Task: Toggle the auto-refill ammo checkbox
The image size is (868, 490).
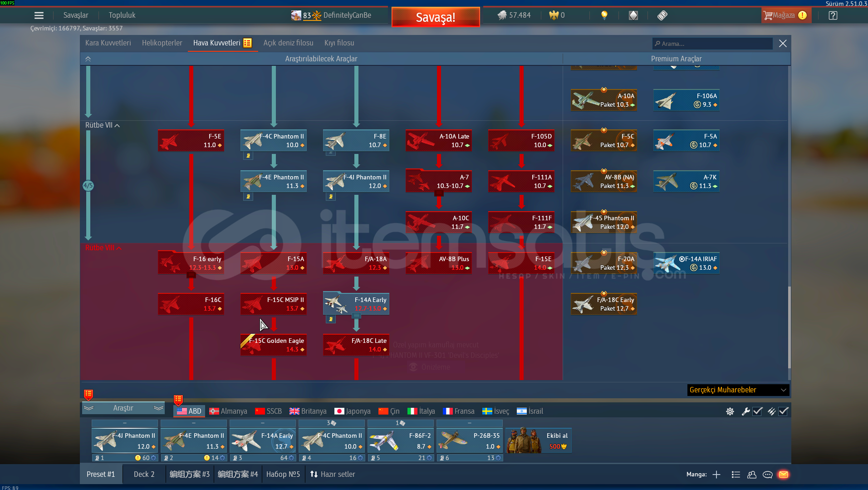Action: pos(783,411)
